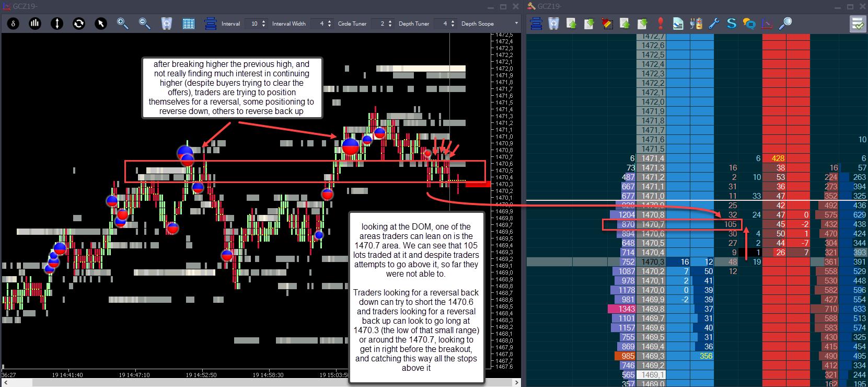
Task: Zoom in with the plus magnifier
Action: tap(123, 24)
